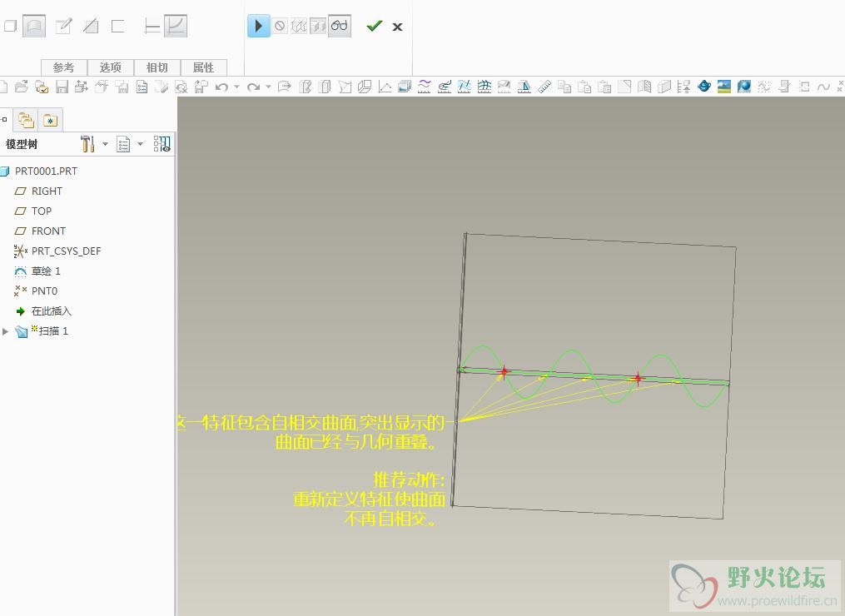Image resolution: width=845 pixels, height=616 pixels.
Task: Click the redo arrow icon
Action: tap(253, 87)
